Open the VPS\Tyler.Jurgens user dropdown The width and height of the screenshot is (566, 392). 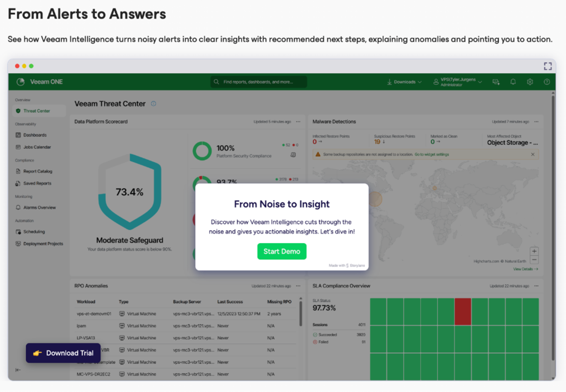click(x=458, y=82)
